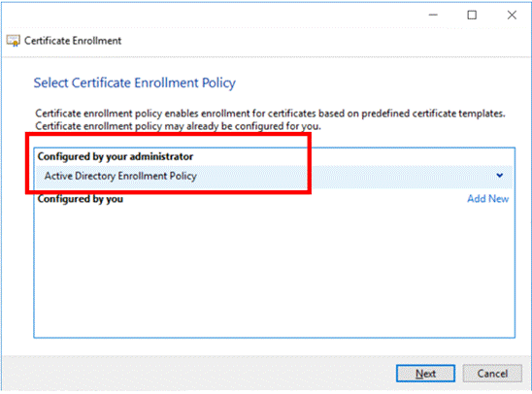532x394 pixels.
Task: Click 'Select Certificate Enrollment Policy' title
Action: [134, 83]
